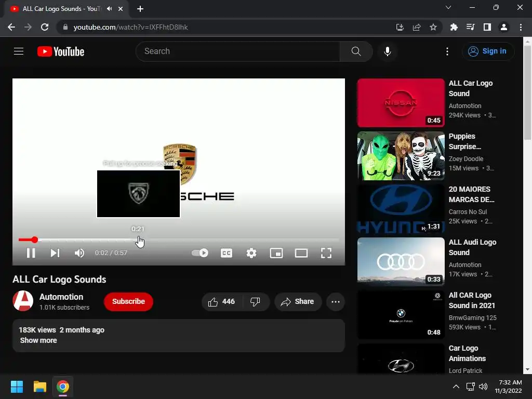
Task: Select the 'ALL Car Logo Sounds' tab
Action: [67, 9]
